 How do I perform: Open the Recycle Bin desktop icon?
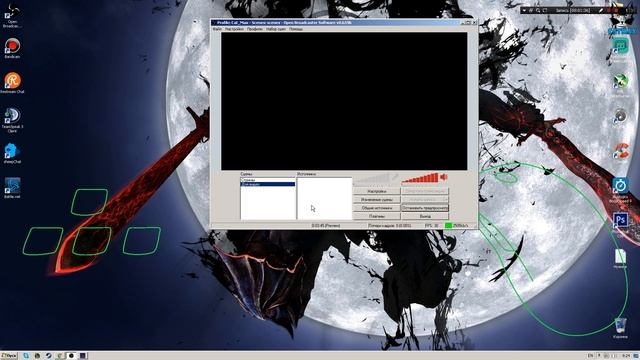pyautogui.click(x=620, y=328)
